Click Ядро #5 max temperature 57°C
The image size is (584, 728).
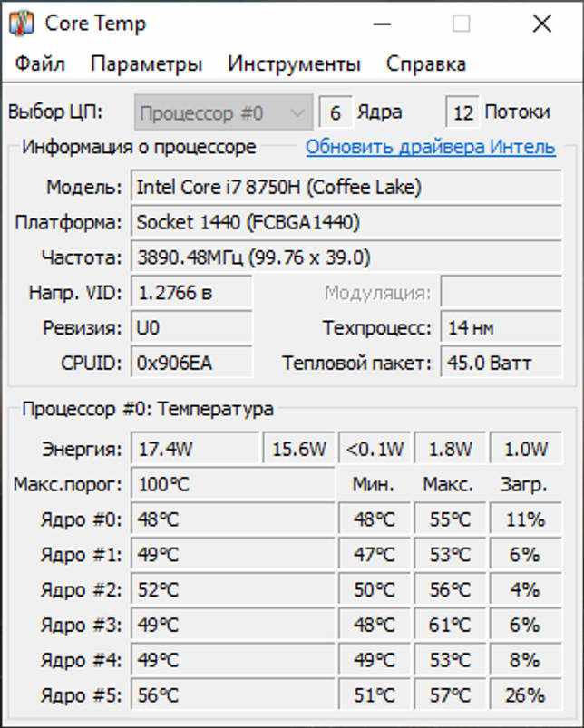[x=450, y=695]
